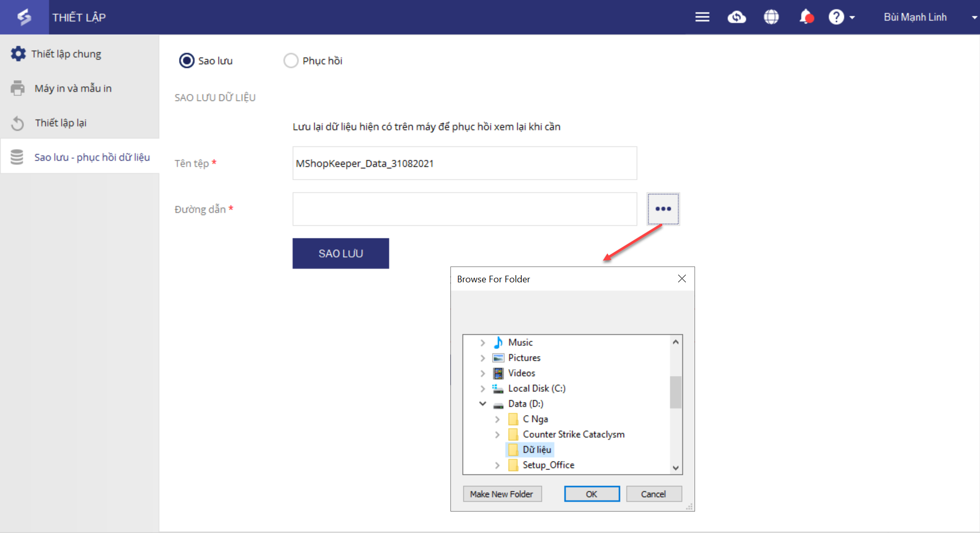The width and height of the screenshot is (980, 533).
Task: Click the MShopKeeper logo icon
Action: pyautogui.click(x=24, y=17)
